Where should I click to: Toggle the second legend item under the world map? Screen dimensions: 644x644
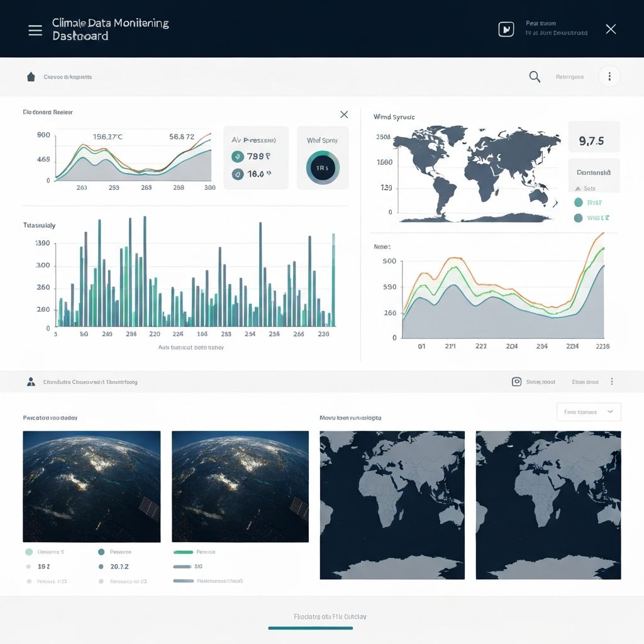[x=578, y=218]
